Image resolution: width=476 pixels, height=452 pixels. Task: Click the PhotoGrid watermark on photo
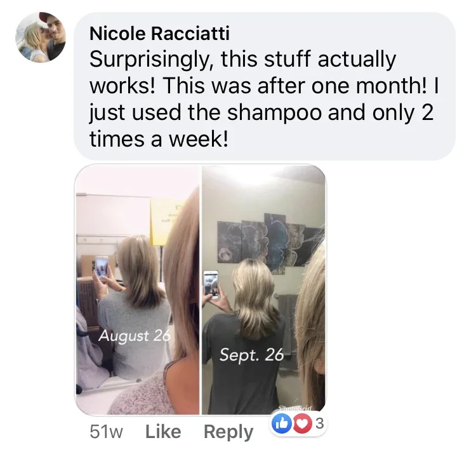tap(295, 409)
